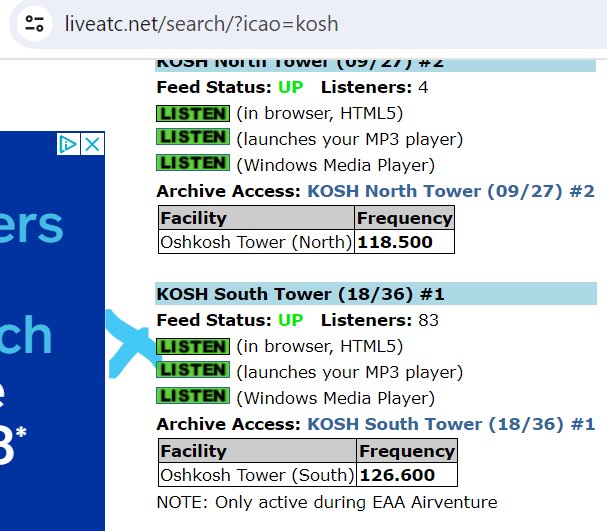Screen dimensions: 607x531
Task: Listen to South Tower via Windows Media Player
Action: tap(193, 396)
